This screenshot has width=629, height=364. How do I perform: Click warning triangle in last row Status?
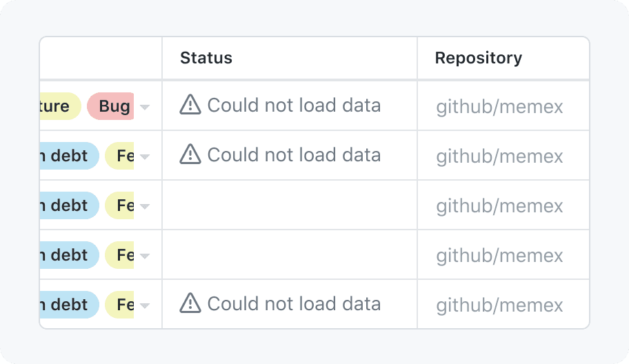190,303
